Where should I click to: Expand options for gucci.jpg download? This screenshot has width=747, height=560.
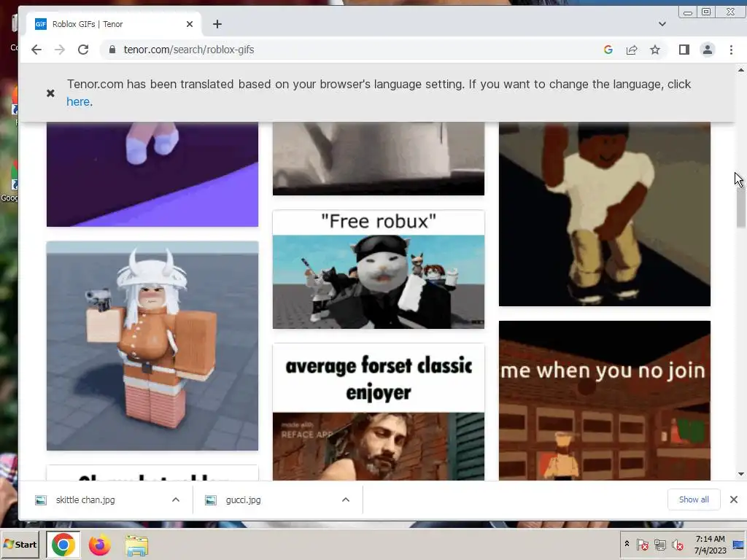pyautogui.click(x=346, y=500)
